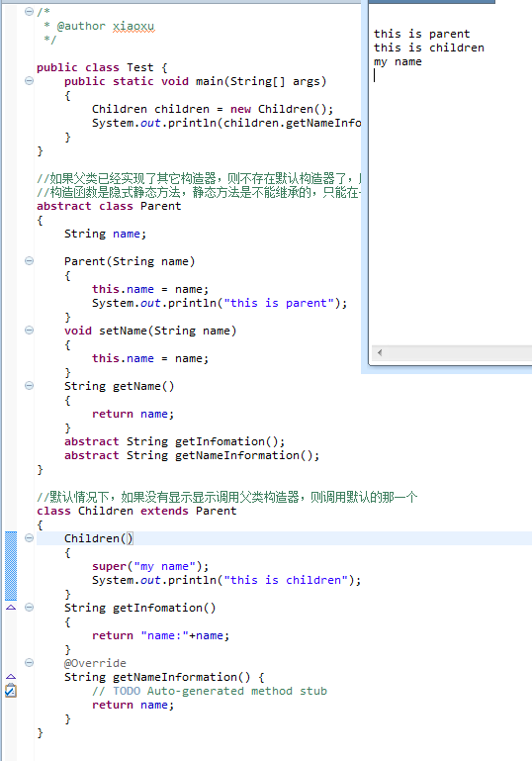Click the first Chinese comment line above "abstract class Parent"

[199, 178]
